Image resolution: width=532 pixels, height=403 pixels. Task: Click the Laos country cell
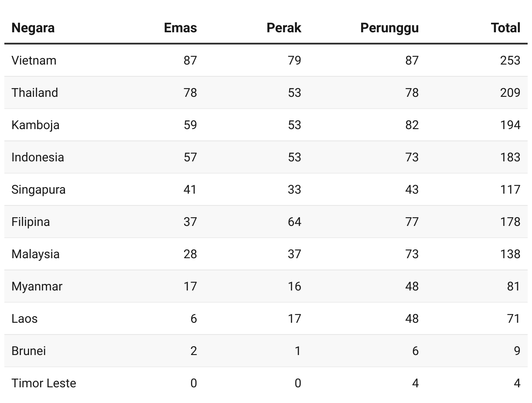25,318
